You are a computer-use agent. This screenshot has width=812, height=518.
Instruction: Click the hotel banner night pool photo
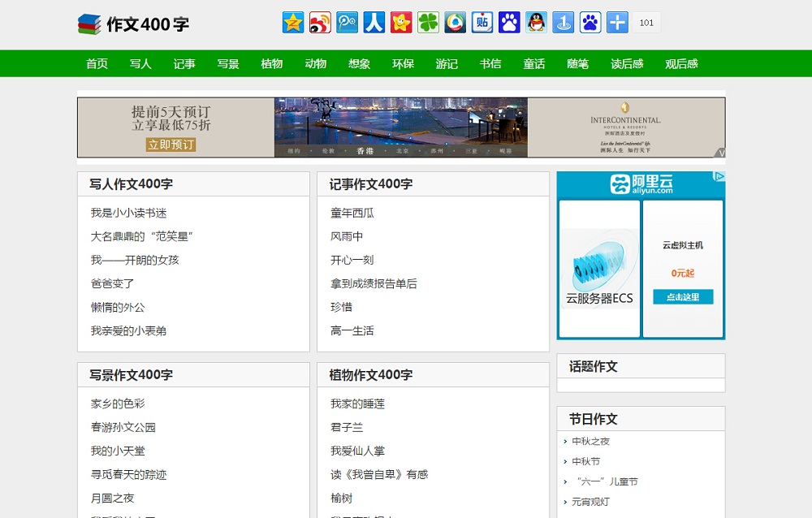(x=401, y=127)
